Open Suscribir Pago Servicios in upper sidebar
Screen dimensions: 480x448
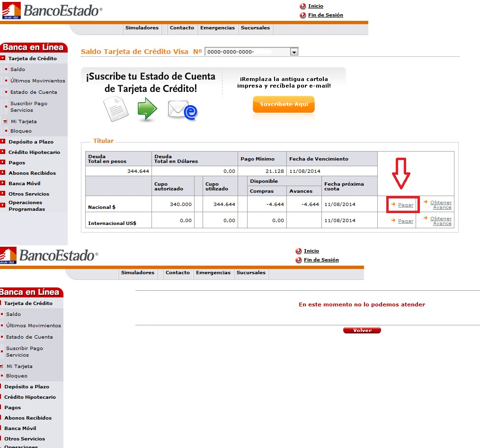pos(29,107)
